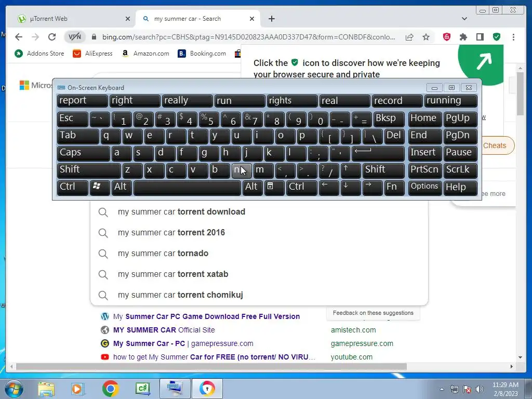Viewport: 532px width, 399px height.
Task: Click the Enter key on On-Screen Keyboard
Action: pos(378,153)
